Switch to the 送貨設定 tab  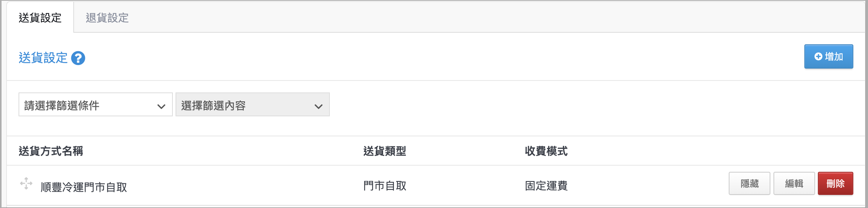(x=40, y=18)
